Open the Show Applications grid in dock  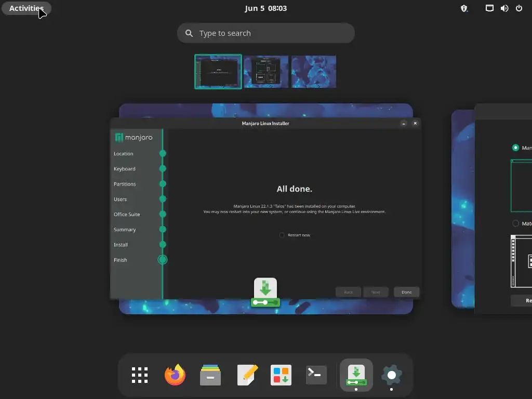pyautogui.click(x=139, y=375)
